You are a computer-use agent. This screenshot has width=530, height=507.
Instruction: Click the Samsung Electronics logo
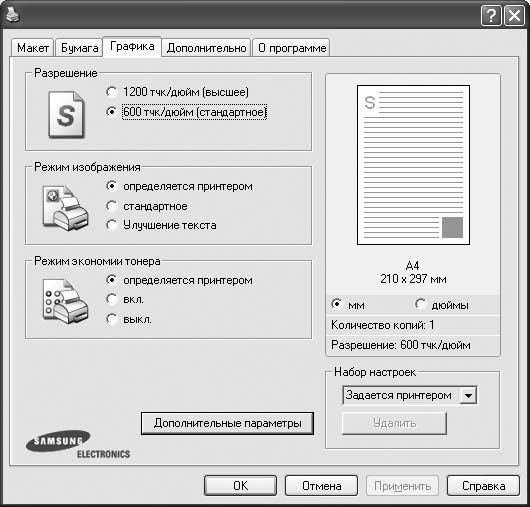(78, 444)
